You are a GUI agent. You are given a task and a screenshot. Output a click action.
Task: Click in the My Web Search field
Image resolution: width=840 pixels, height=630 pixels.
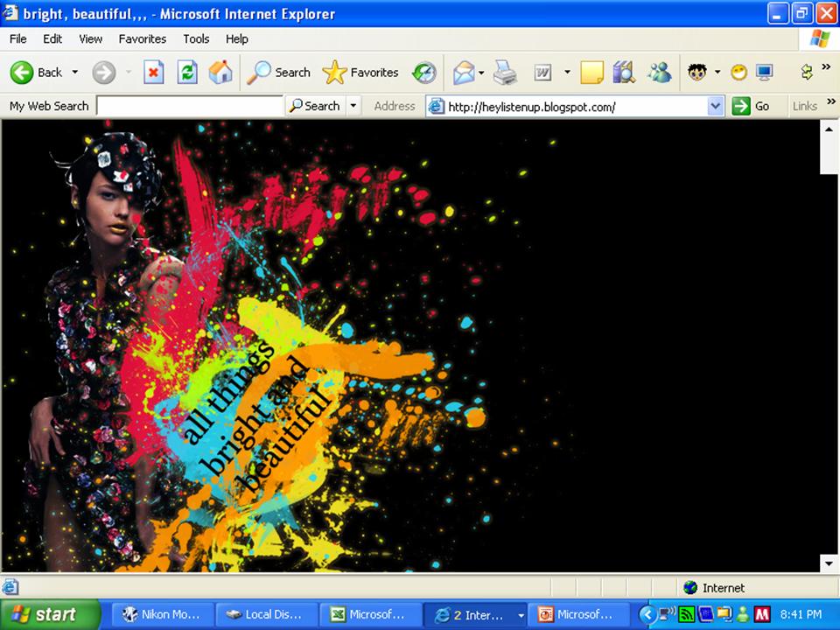[190, 106]
